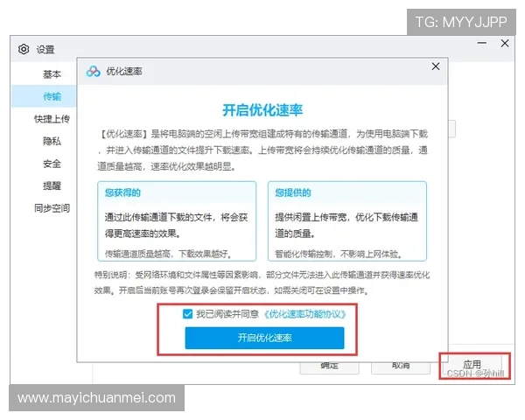Image resolution: width=525 pixels, height=420 pixels.
Task: Select the 同步空间 settings tab
Action: (x=52, y=208)
